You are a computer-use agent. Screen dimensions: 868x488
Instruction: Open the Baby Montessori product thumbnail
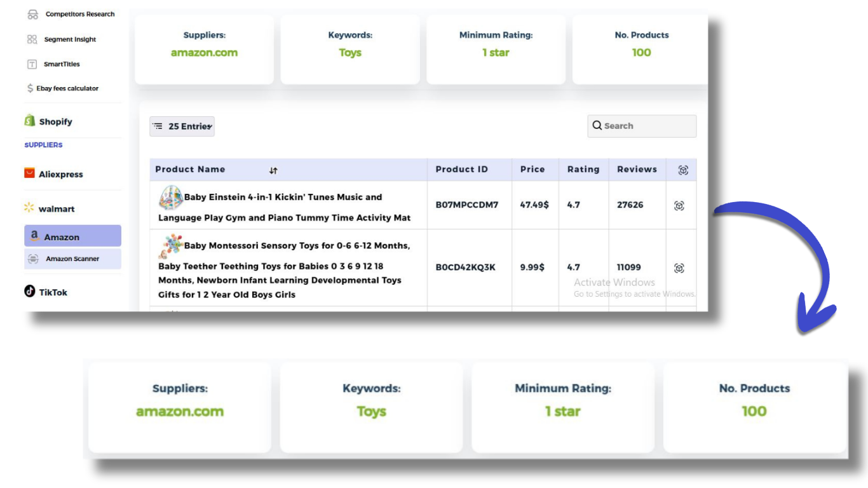point(171,246)
